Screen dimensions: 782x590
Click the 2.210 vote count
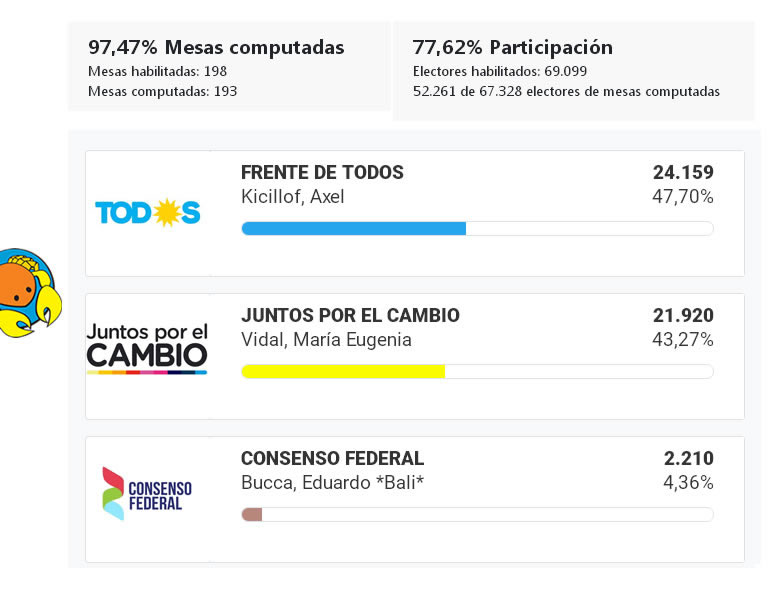tap(688, 458)
